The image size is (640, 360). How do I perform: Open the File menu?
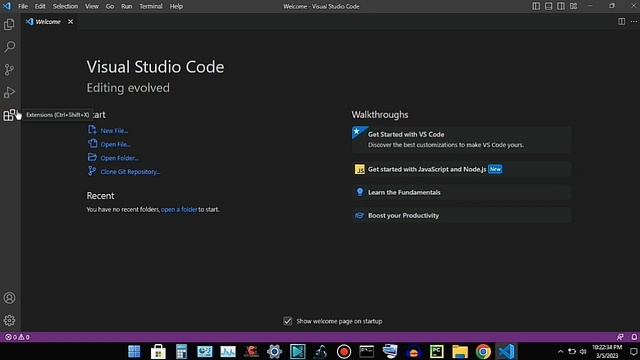[23, 6]
